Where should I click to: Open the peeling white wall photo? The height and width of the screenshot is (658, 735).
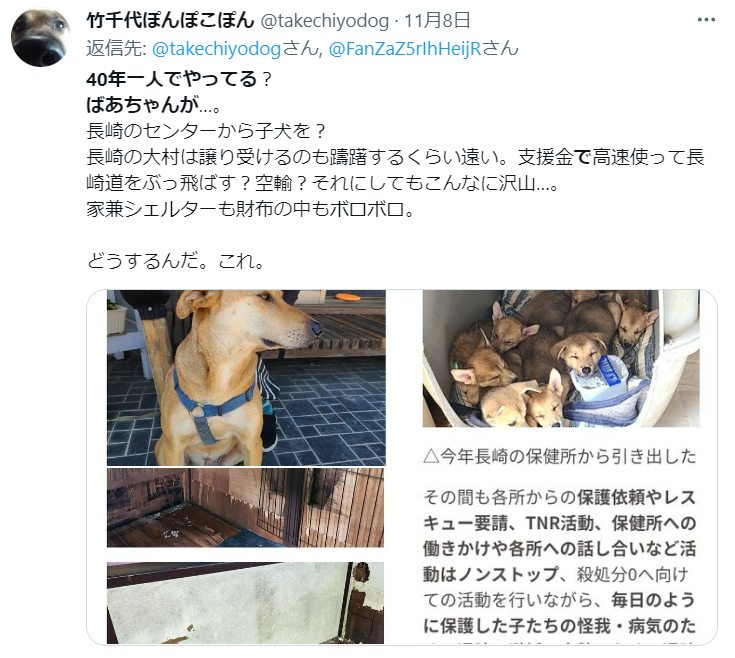245,603
